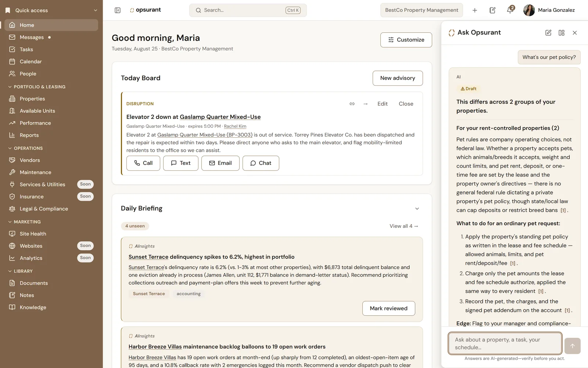Open Maria Gonzalez profile avatar
Image resolution: width=588 pixels, height=368 pixels.
pos(529,10)
